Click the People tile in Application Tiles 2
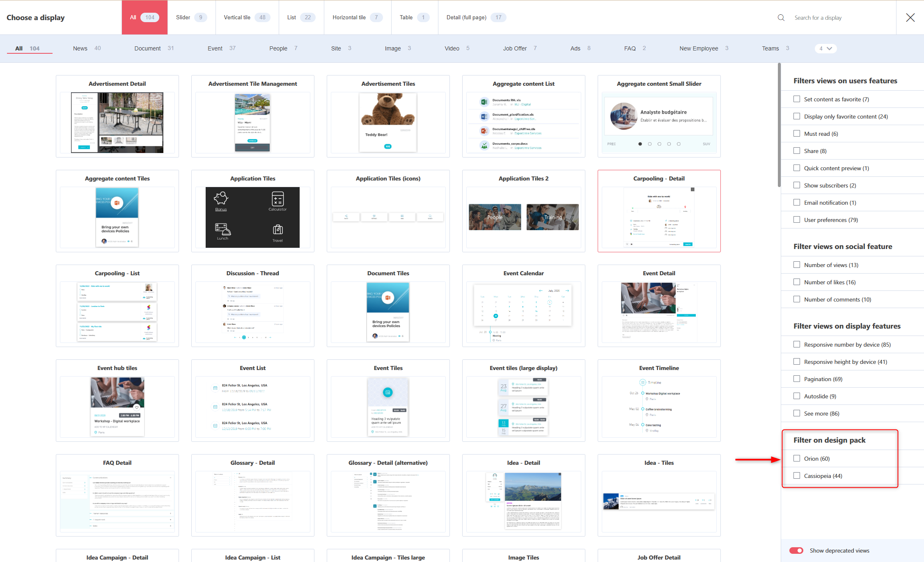Viewport: 924px width, 562px height. point(495,217)
